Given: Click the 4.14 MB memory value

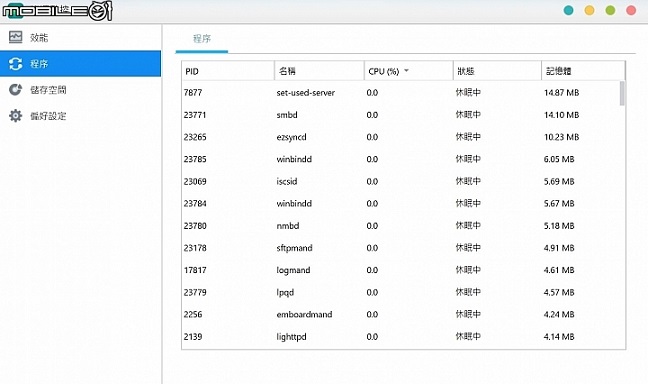Looking at the screenshot, I should (559, 337).
